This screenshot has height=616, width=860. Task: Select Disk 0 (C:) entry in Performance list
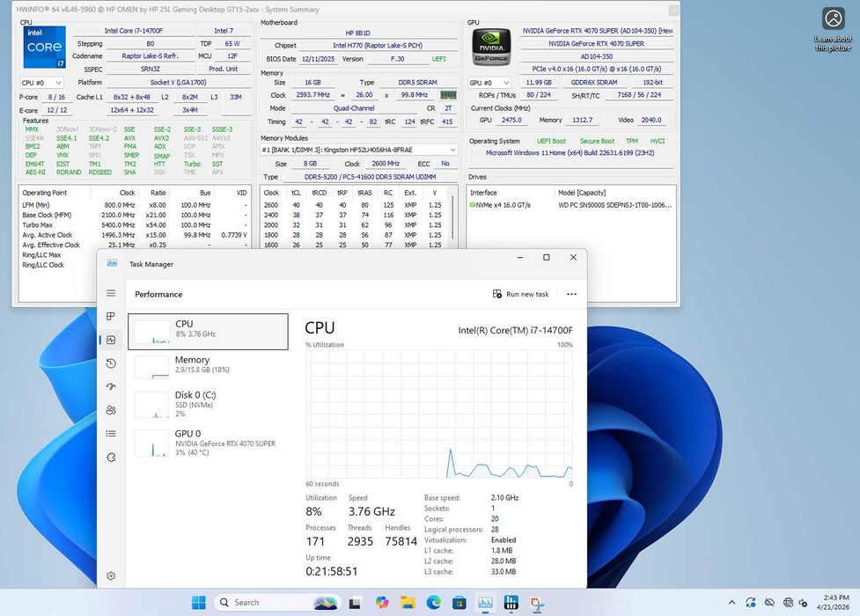pos(208,404)
